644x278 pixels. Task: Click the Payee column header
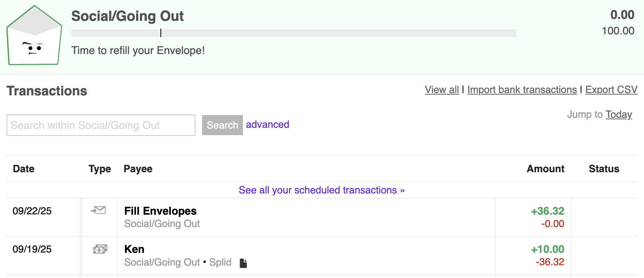(x=138, y=169)
